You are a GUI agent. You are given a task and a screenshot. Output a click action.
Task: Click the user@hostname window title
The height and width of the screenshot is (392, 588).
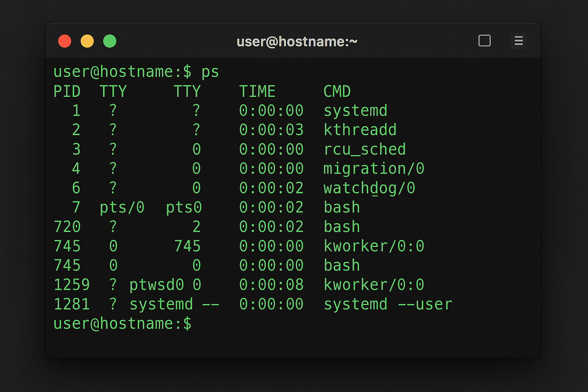[x=297, y=41]
